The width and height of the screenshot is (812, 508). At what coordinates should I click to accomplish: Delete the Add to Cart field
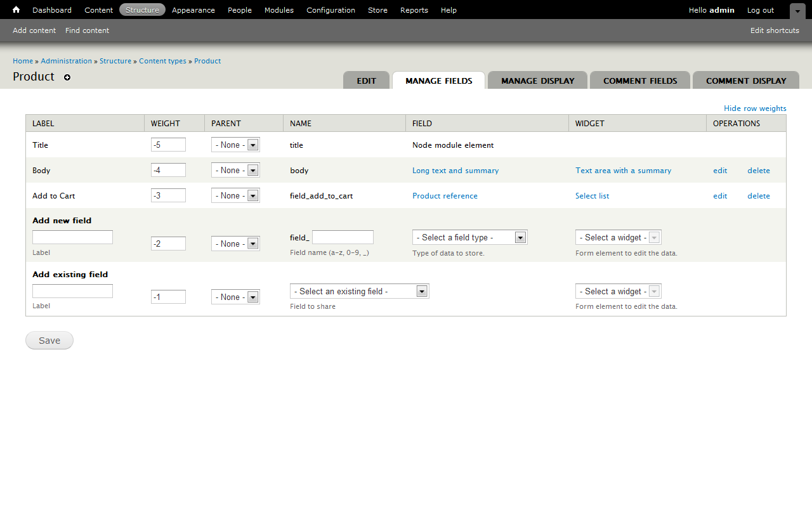758,196
